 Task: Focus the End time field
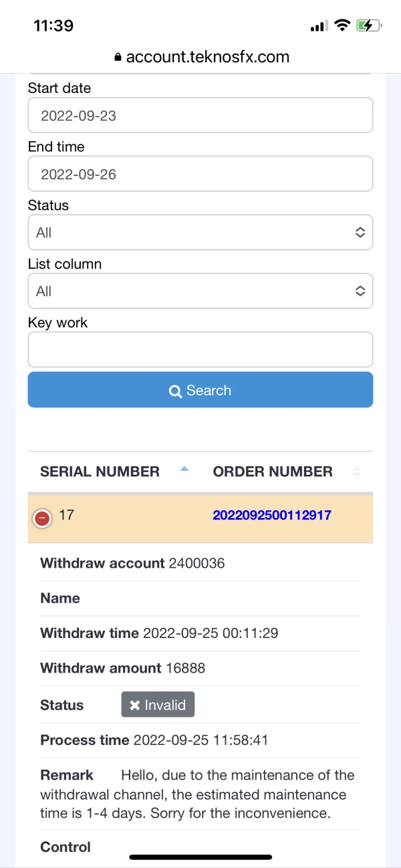pyautogui.click(x=200, y=174)
